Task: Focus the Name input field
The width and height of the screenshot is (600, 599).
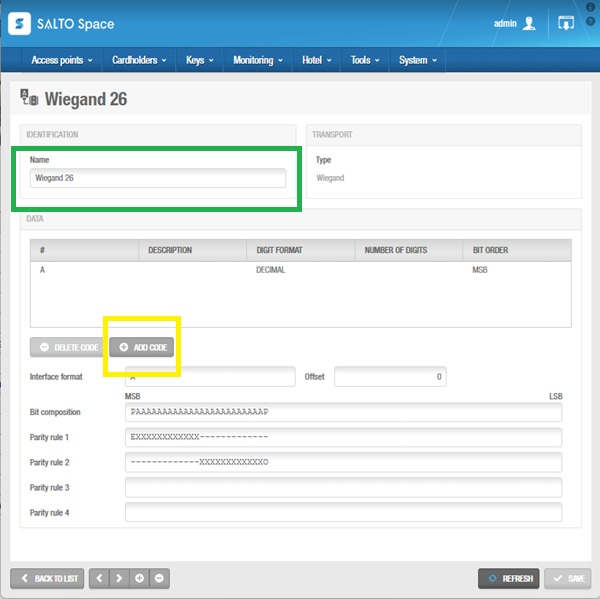Action: pyautogui.click(x=158, y=178)
